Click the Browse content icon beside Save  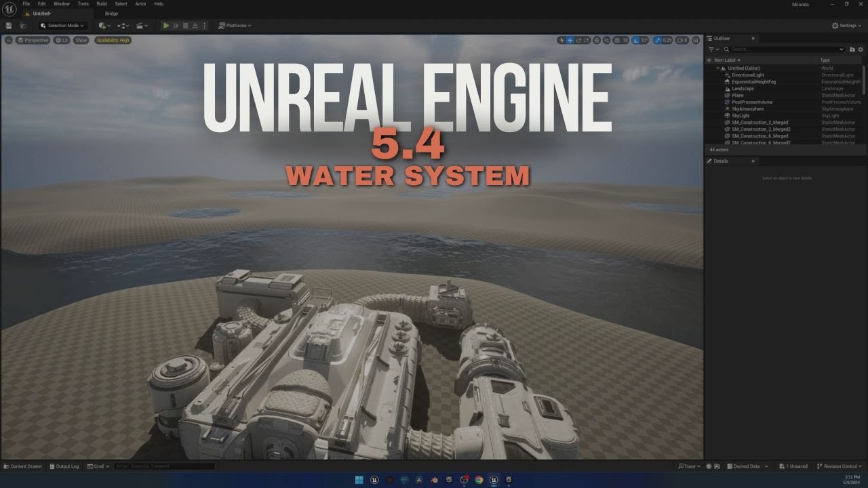coord(24,26)
